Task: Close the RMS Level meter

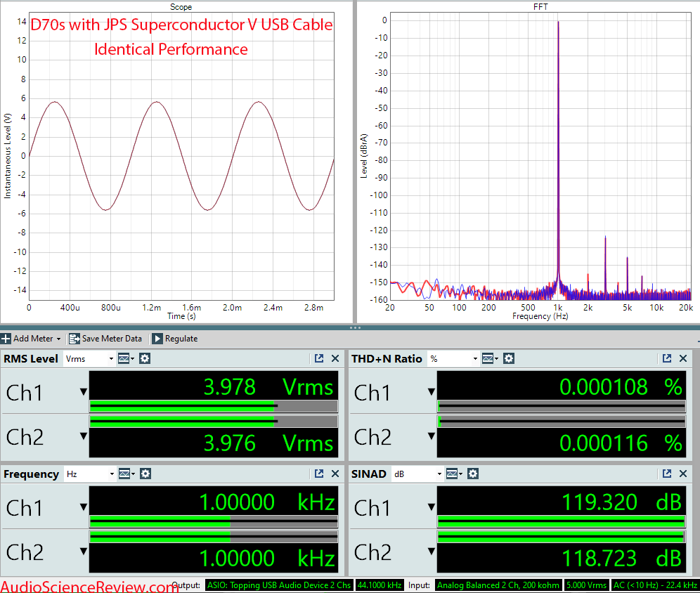Action: tap(335, 358)
